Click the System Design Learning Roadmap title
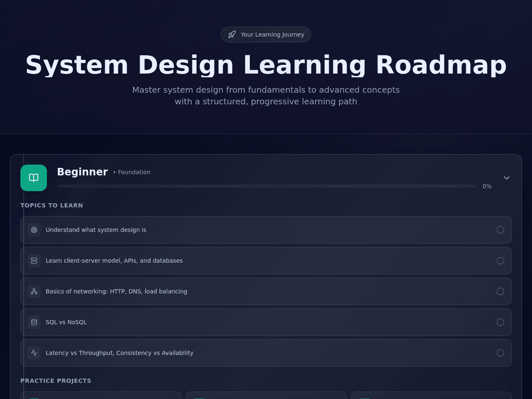The image size is (532, 399). (x=266, y=65)
